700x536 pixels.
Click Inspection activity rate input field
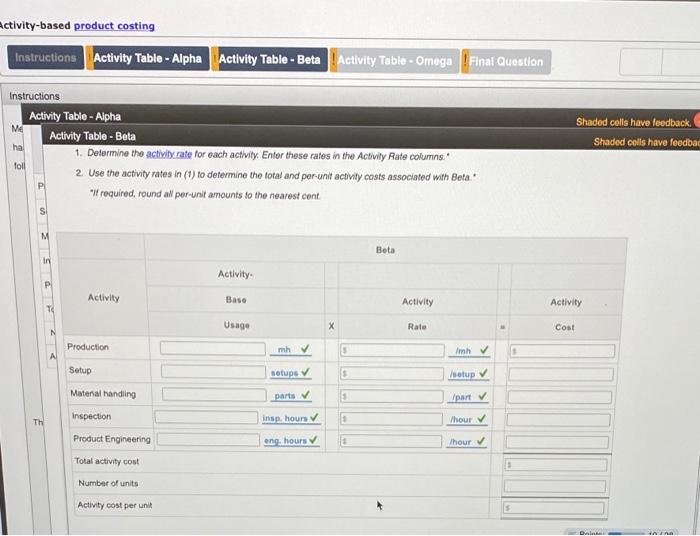[x=391, y=419]
